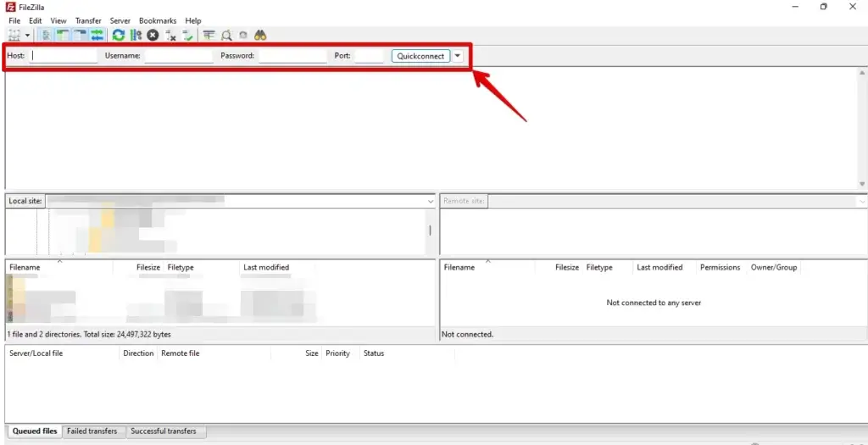The image size is (868, 445).
Task: Click local status '1 file and 2 directories' text
Action: click(x=89, y=334)
